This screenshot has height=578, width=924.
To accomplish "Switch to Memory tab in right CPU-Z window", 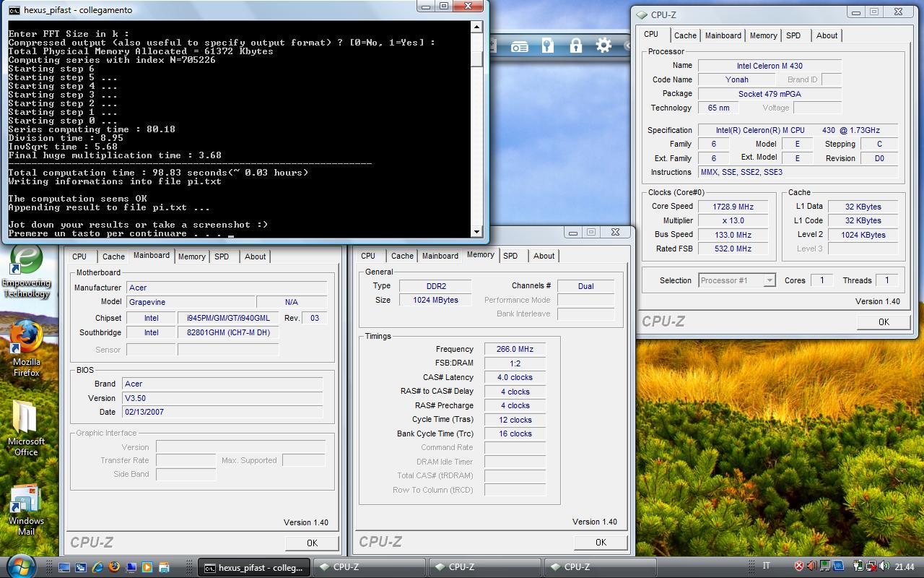I will [x=763, y=35].
